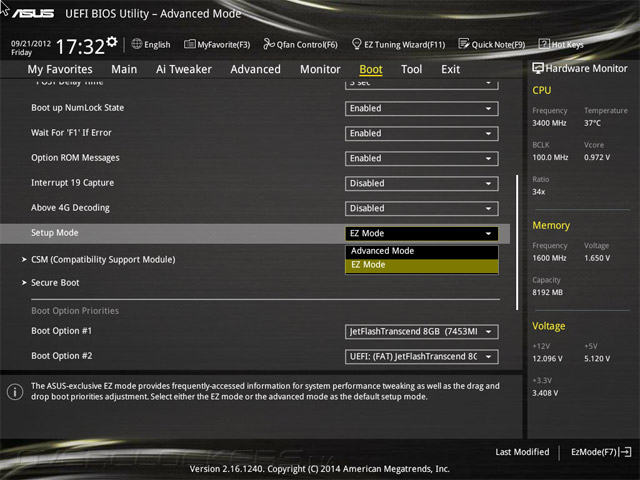Open My Favorites tab
Screen dimensions: 640x480
60,69
